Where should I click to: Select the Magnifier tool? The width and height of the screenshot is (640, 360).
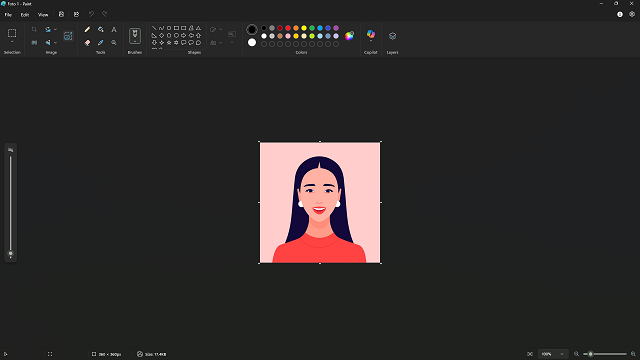[114, 42]
